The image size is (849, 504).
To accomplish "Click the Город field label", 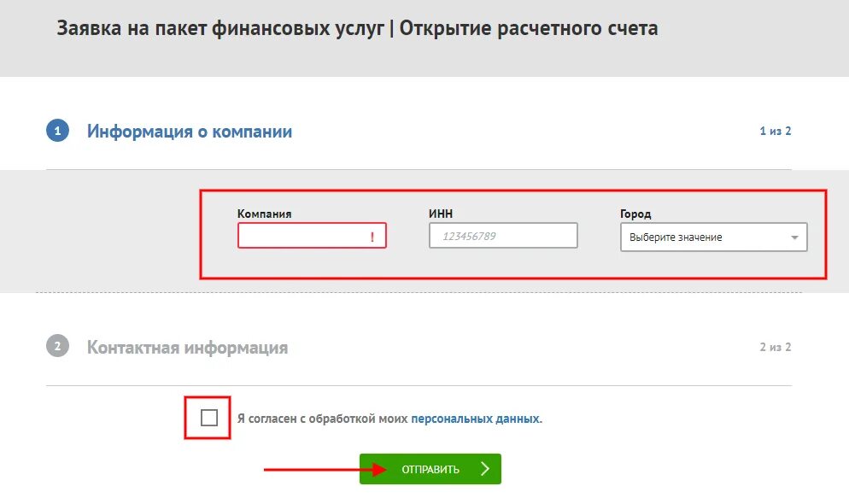I will (635, 214).
